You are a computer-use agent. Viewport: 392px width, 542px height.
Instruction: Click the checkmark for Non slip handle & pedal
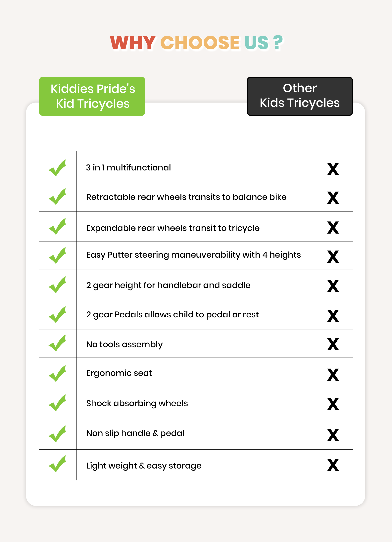57,434
